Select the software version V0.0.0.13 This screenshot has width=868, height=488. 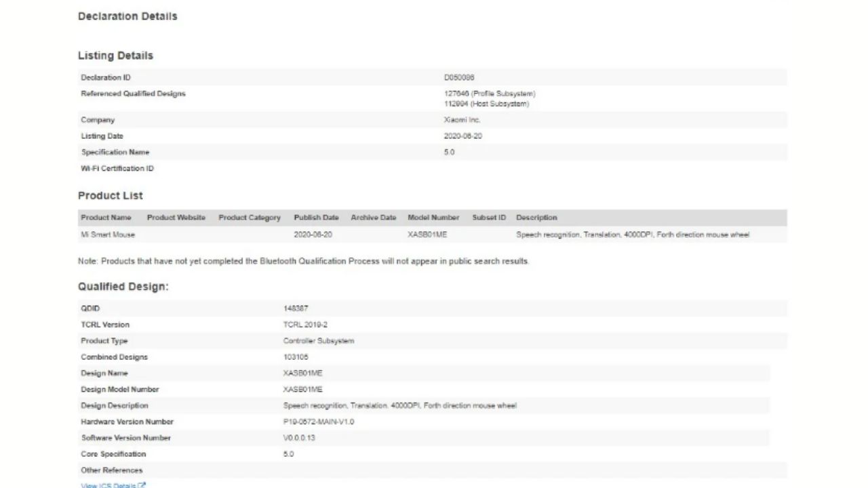[299, 439]
